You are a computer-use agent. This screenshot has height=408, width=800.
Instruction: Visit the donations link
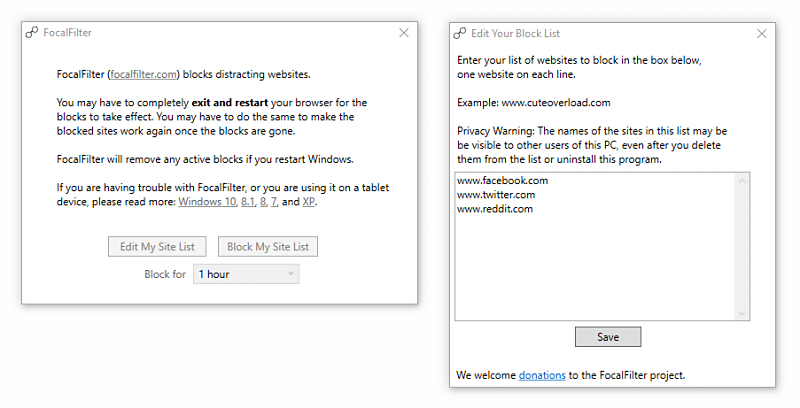pos(542,375)
